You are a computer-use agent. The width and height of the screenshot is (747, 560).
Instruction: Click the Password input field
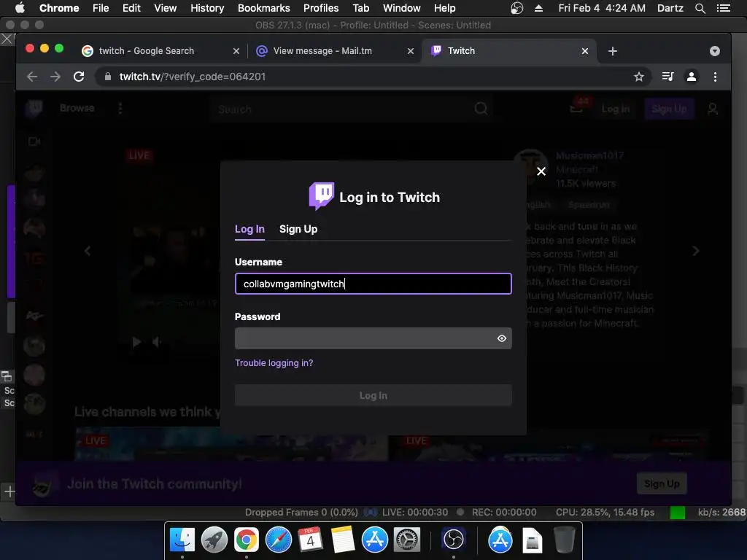[x=373, y=338]
